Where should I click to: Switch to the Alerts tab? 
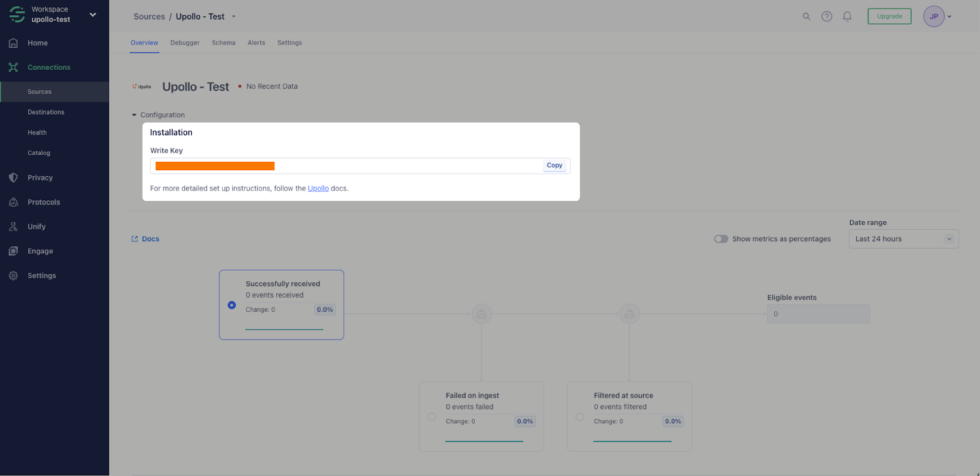(x=256, y=43)
